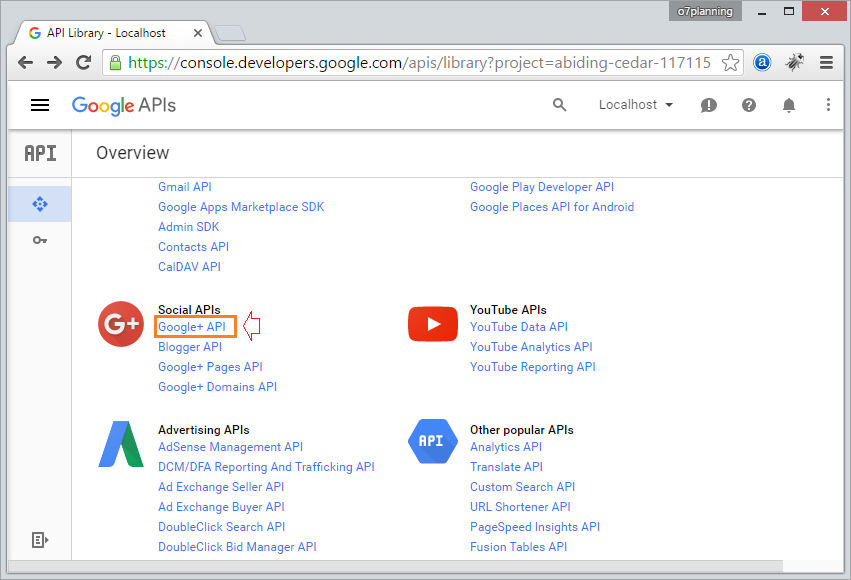Reload the page
This screenshot has width=851, height=580.
coord(83,63)
